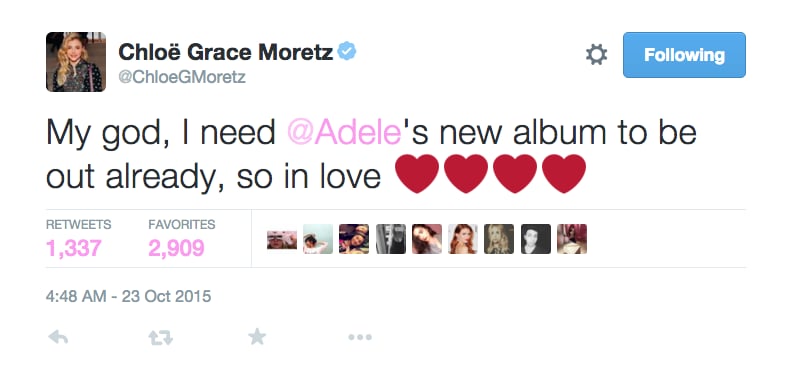
Task: Click the first user avatar in favoriters row
Action: (282, 239)
